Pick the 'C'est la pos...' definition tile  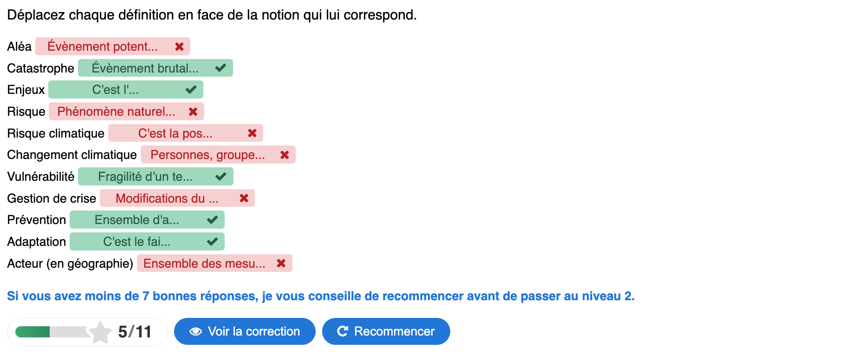[175, 133]
